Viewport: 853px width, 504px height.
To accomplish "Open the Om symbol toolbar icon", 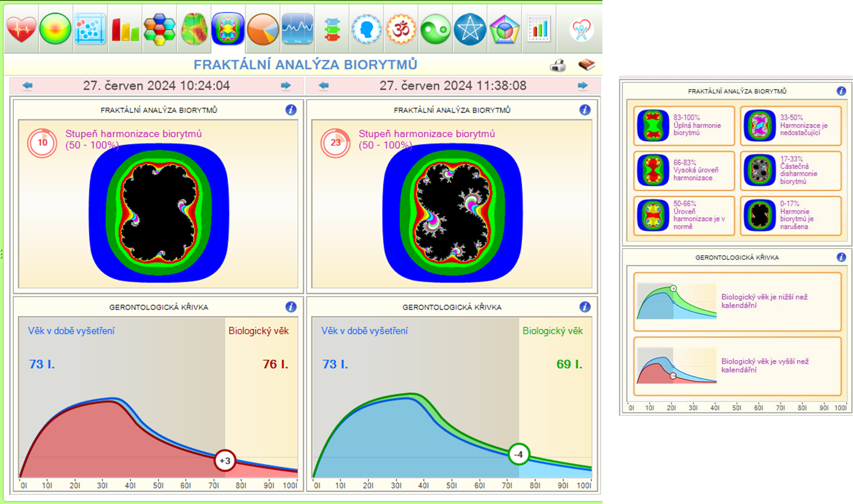I will pyautogui.click(x=401, y=29).
